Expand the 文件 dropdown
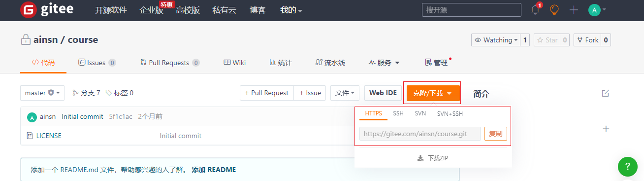Image resolution: width=644 pixels, height=181 pixels. click(345, 93)
